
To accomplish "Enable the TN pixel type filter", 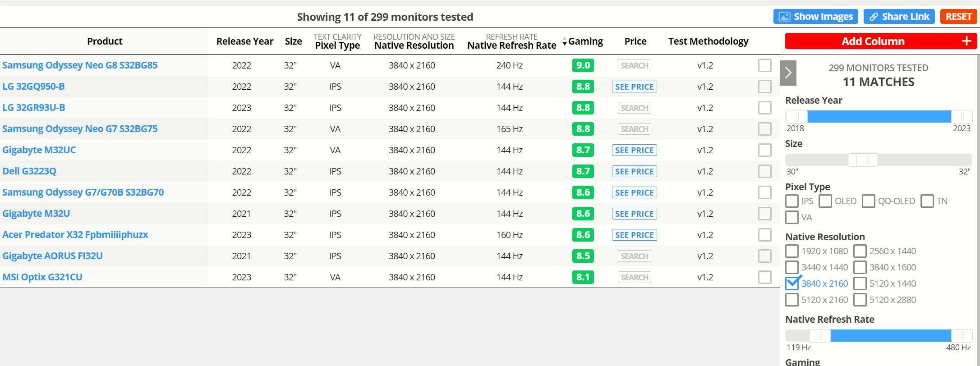I will point(927,201).
